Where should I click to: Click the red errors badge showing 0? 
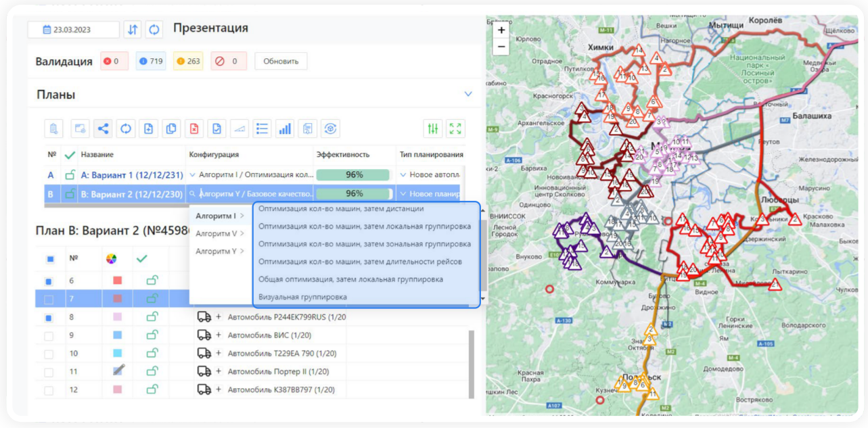click(x=114, y=61)
